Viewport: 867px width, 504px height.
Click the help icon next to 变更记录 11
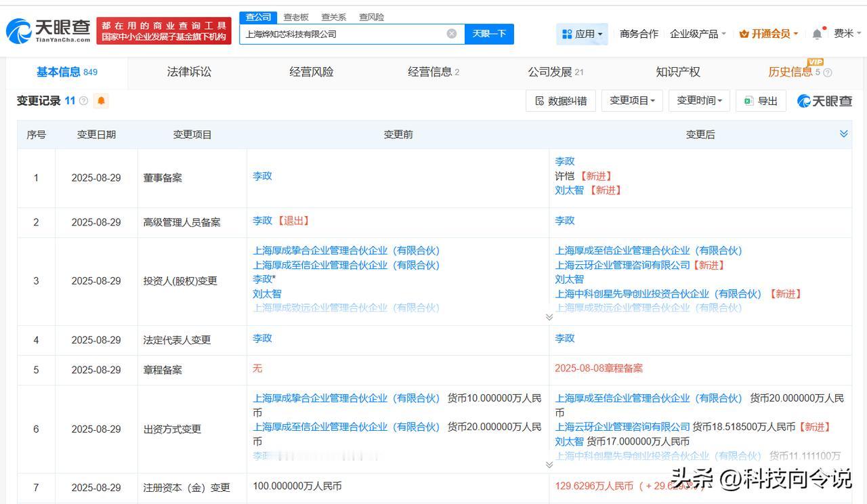pyautogui.click(x=83, y=101)
